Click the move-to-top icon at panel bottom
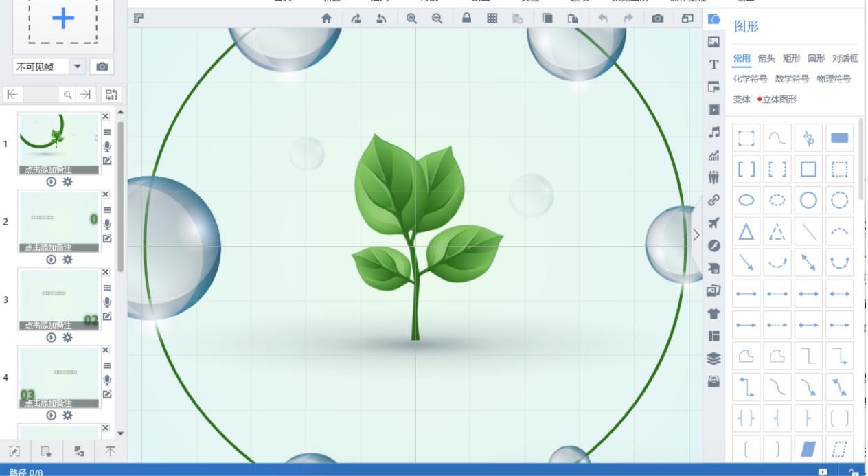The image size is (868, 476). [x=110, y=451]
